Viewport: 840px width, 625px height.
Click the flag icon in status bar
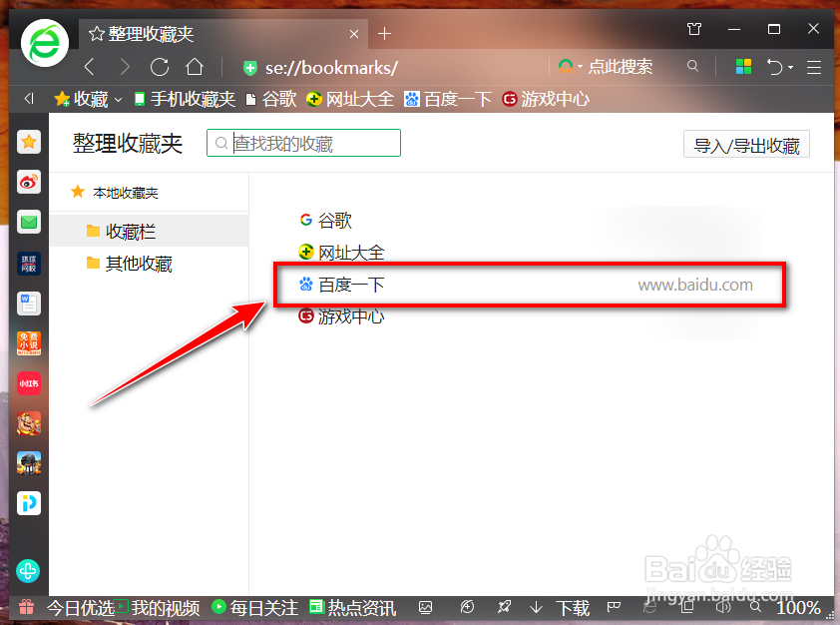[614, 607]
